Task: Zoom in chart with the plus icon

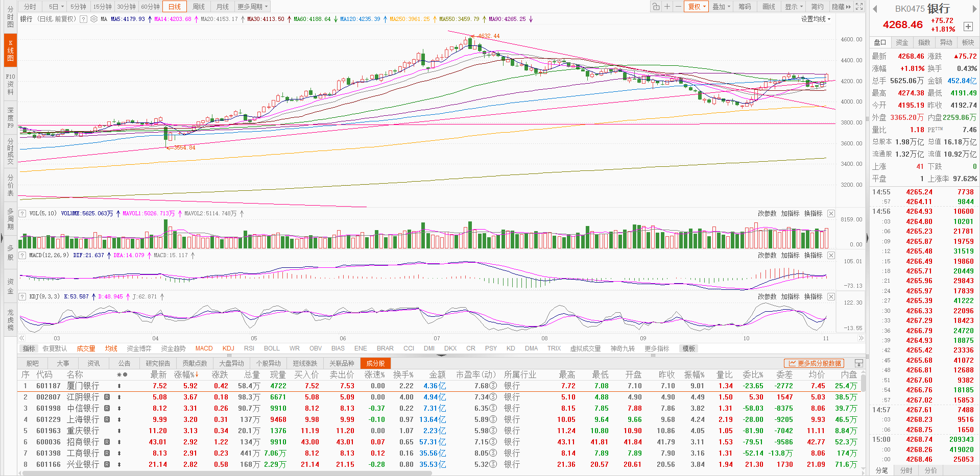Action: (667, 7)
